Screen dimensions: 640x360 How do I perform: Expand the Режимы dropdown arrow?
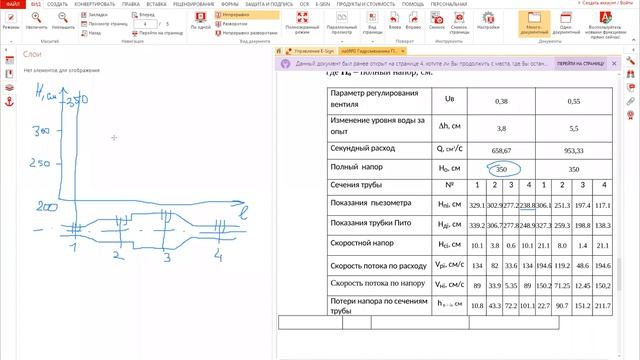11,41
